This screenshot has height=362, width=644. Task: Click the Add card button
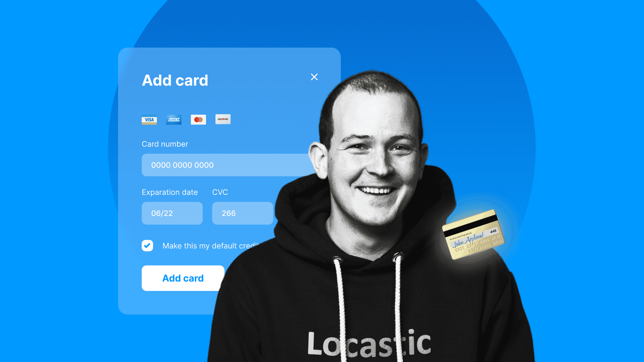(x=183, y=278)
